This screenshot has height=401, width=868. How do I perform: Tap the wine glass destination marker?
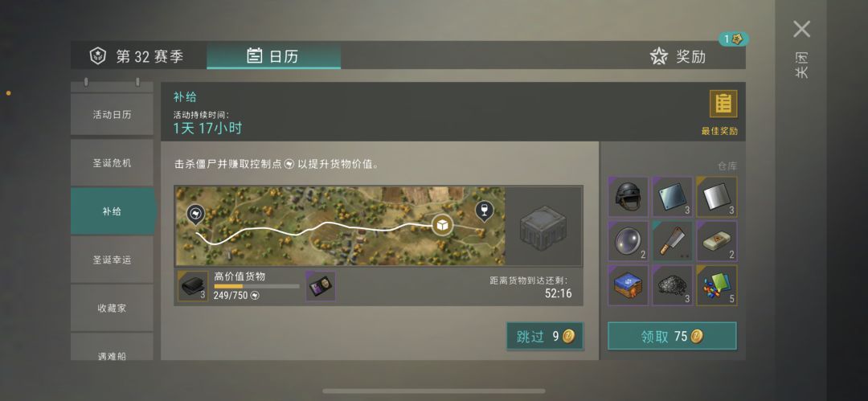(x=485, y=211)
